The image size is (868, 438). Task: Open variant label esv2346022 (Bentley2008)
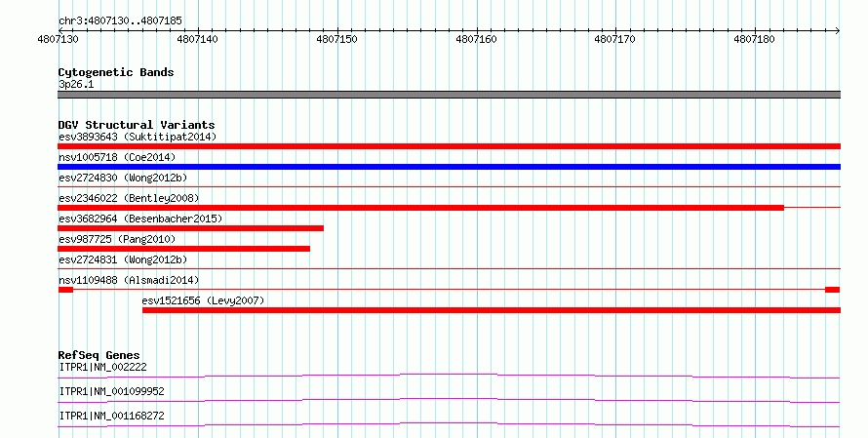point(129,198)
